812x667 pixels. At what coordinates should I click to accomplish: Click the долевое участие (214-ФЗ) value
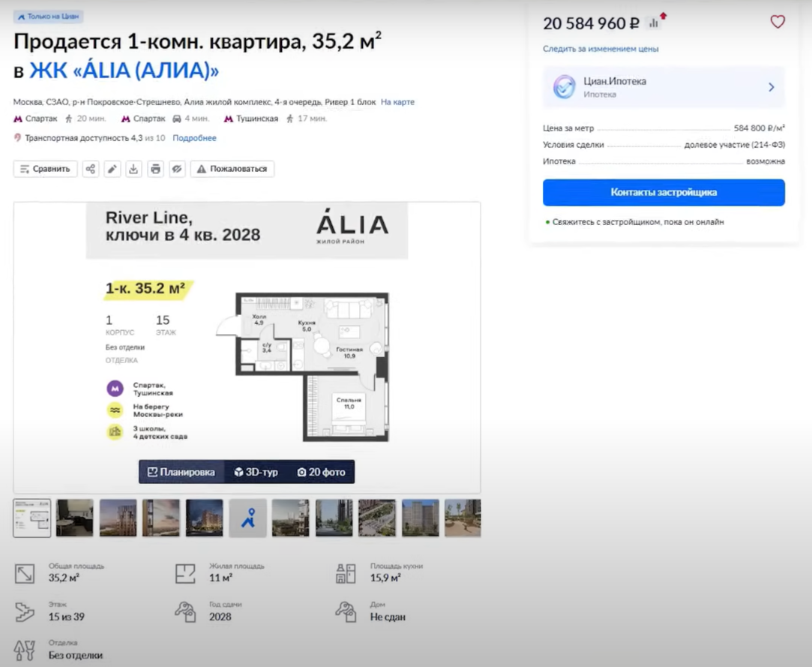[x=734, y=145]
